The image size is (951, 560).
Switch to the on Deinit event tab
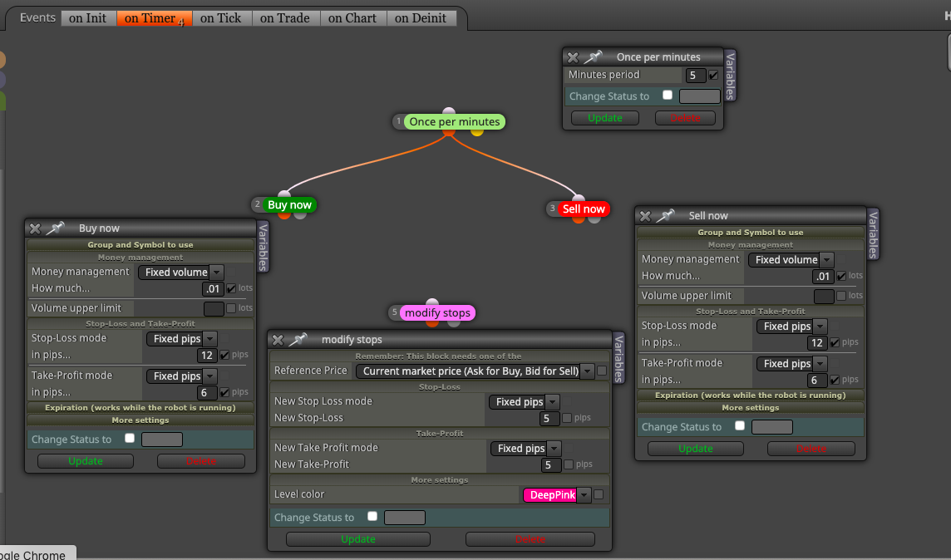421,18
